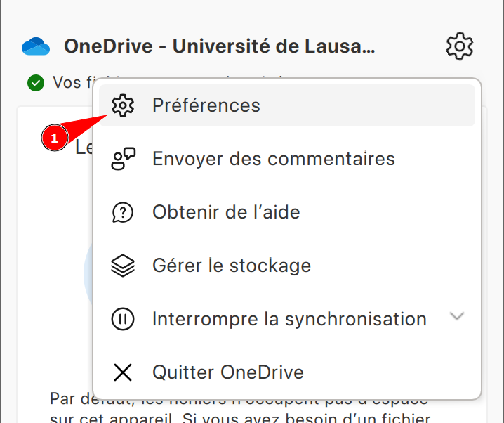Choose Quitter OneDrive from the menu
This screenshot has width=504, height=423.
click(x=228, y=372)
